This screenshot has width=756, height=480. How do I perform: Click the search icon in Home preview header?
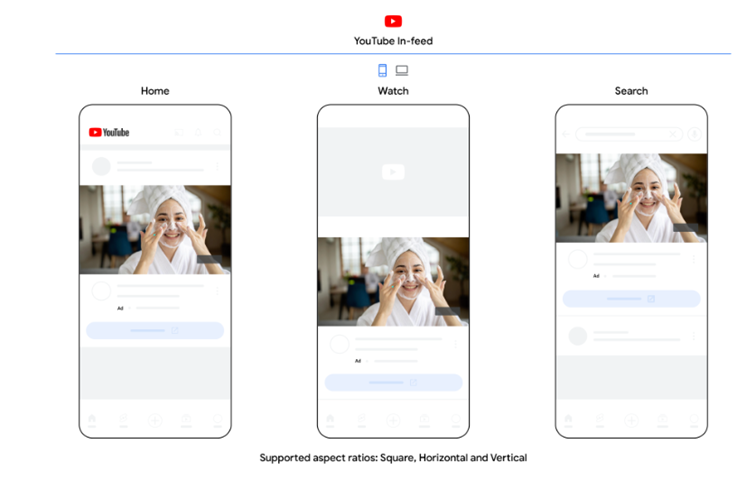click(217, 132)
